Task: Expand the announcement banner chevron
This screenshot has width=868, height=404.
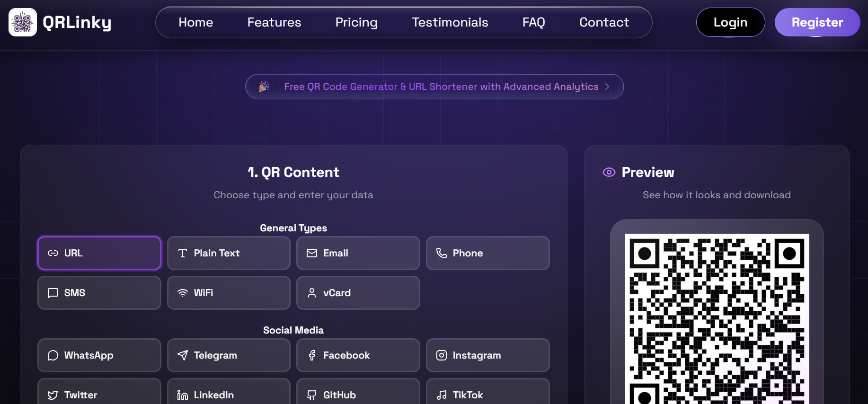Action: coord(608,87)
